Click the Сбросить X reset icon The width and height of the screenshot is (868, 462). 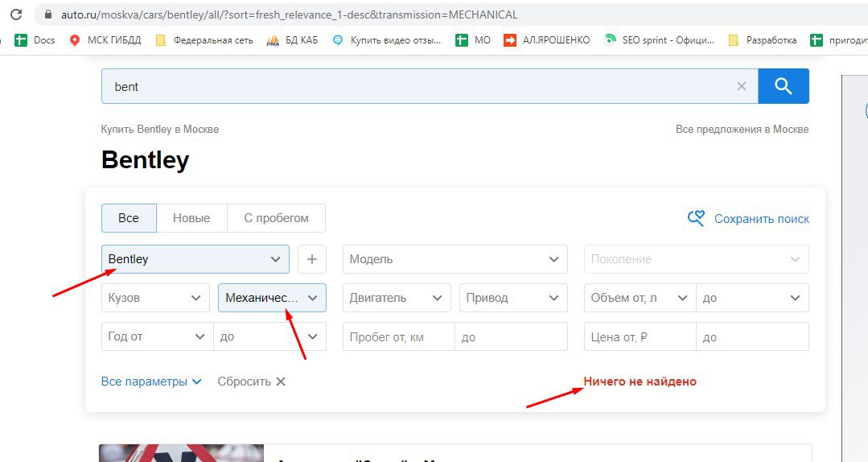point(281,382)
